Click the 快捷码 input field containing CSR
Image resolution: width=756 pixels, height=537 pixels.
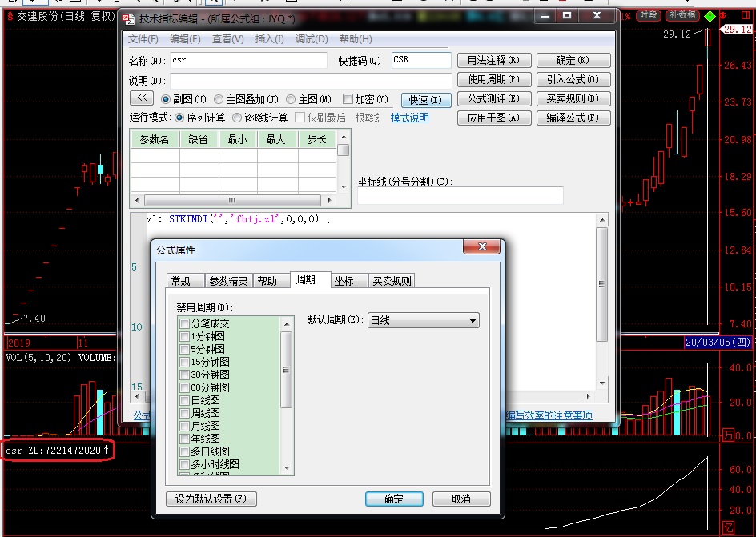coord(421,60)
